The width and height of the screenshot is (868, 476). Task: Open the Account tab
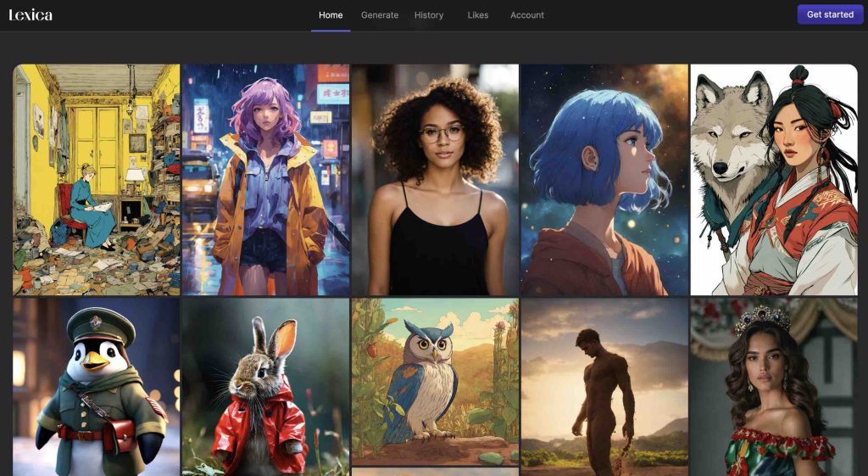click(527, 15)
